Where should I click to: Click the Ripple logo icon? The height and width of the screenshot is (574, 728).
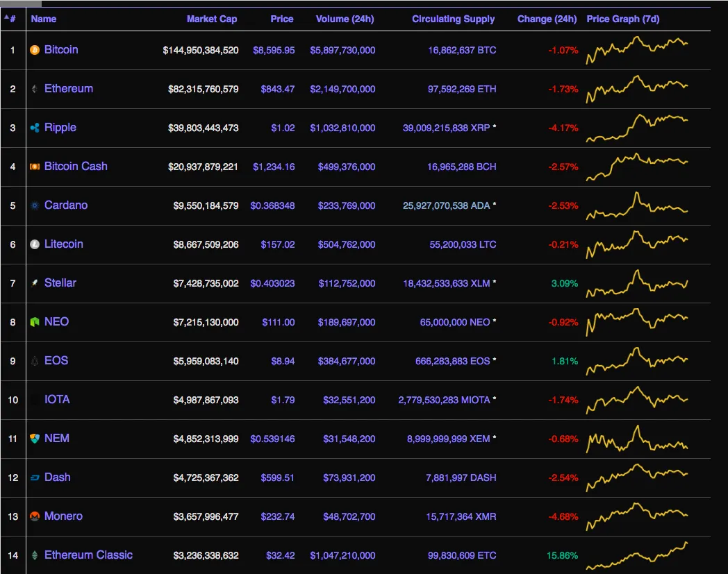pyautogui.click(x=35, y=128)
